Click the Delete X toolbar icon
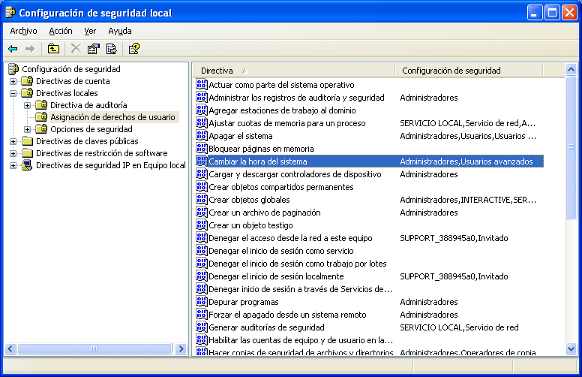 tap(75, 49)
